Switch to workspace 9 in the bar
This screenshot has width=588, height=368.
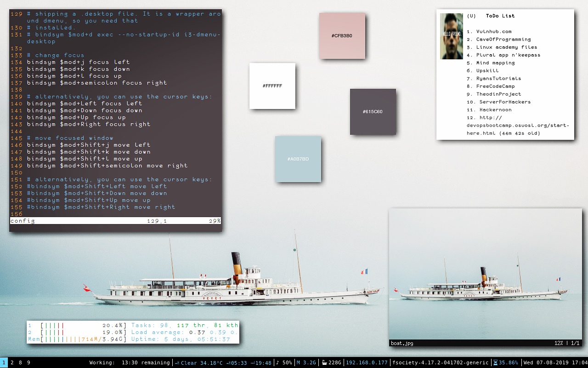coord(28,362)
